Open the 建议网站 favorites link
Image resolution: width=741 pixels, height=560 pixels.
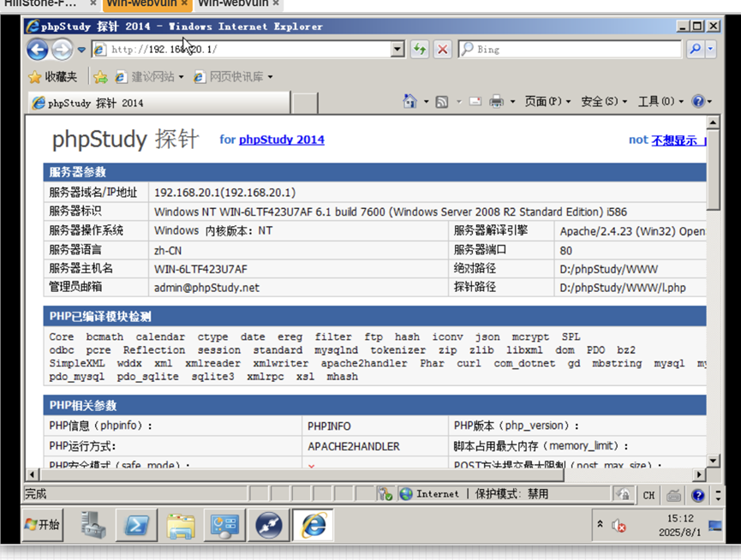click(x=149, y=76)
